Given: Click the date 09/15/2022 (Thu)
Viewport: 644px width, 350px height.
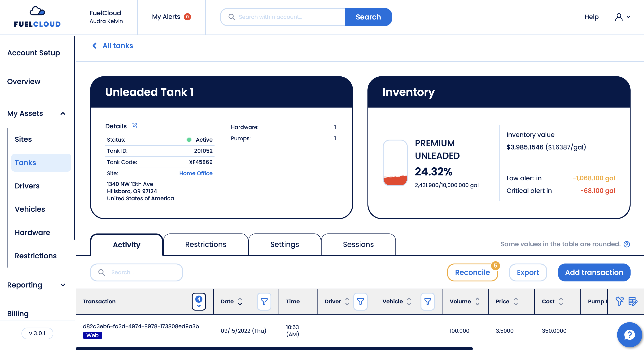Looking at the screenshot, I should point(243,331).
